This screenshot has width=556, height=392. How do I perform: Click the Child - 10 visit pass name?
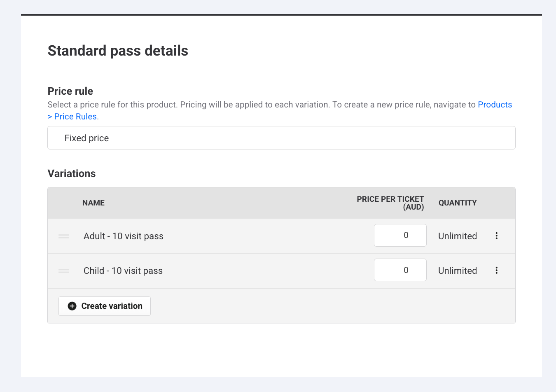(x=123, y=271)
